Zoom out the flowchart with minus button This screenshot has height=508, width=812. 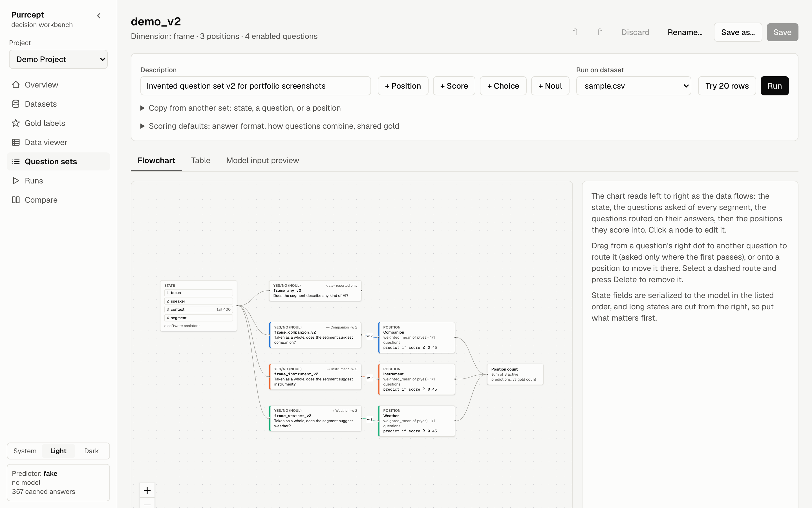147,503
